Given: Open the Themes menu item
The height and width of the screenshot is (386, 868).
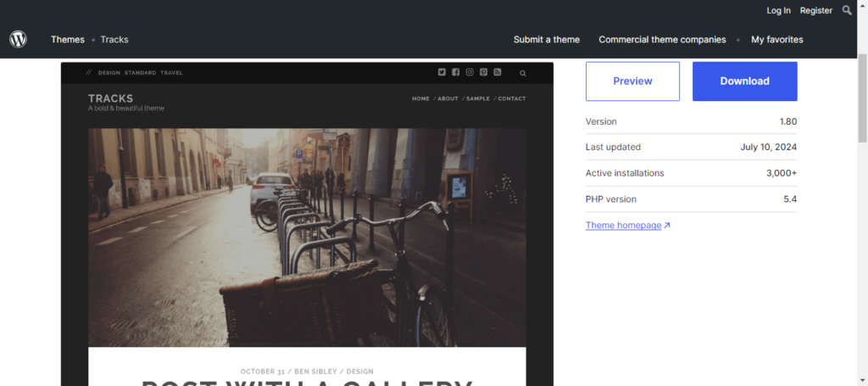Looking at the screenshot, I should tap(68, 39).
